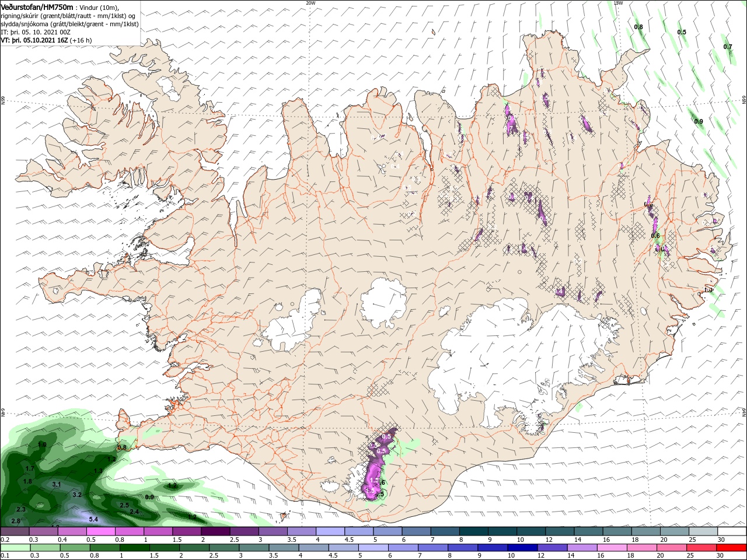
Task: Click the '20W' longitude label
Action: (x=310, y=3)
